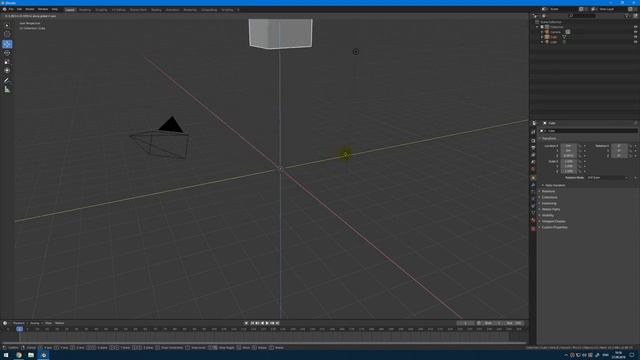Click the Camera object icon in outliner

(x=547, y=32)
